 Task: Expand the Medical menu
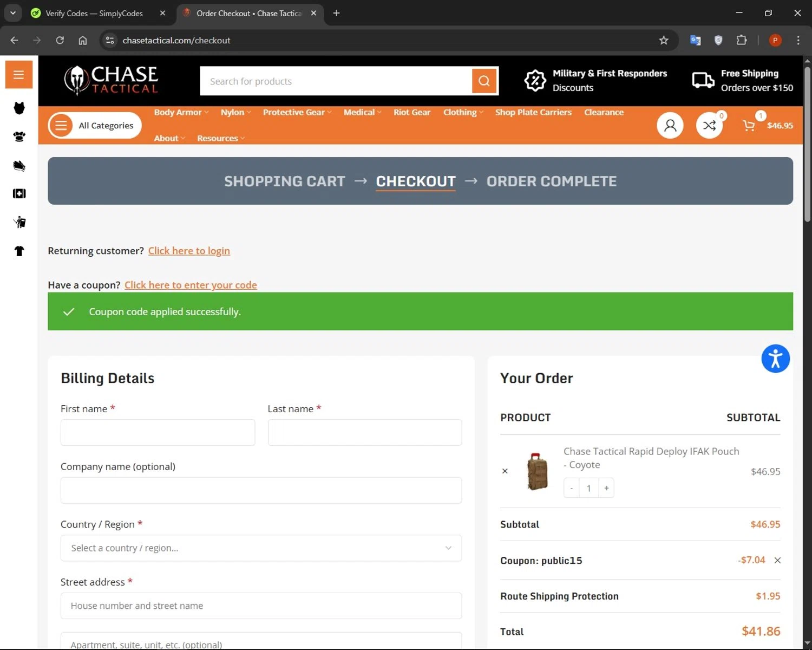coord(362,112)
